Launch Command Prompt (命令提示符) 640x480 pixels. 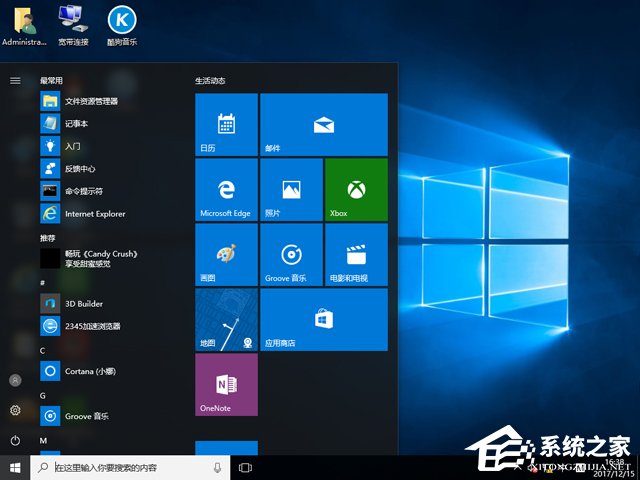coord(72,191)
